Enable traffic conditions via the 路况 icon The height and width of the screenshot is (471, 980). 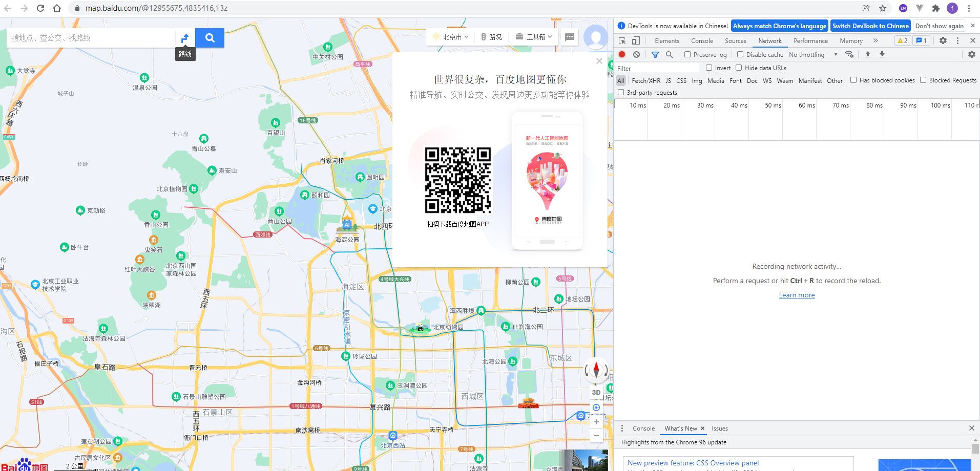[490, 36]
